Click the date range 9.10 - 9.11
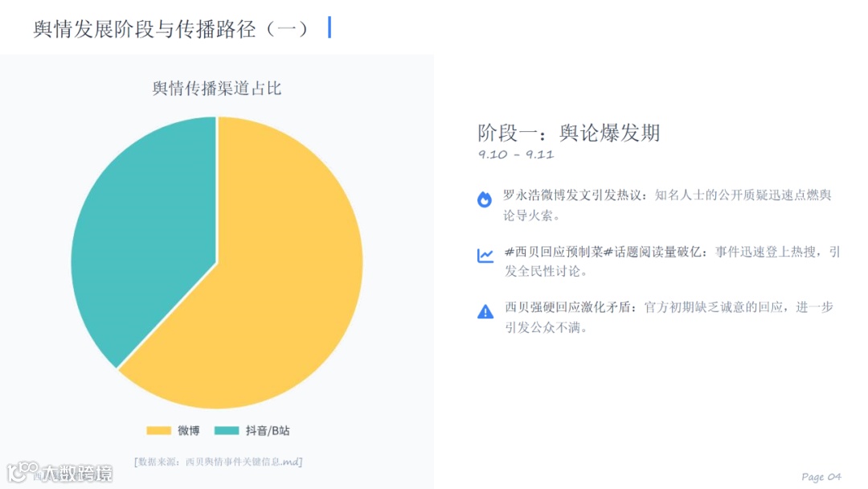Image resolution: width=868 pixels, height=489 pixels. pyautogui.click(x=516, y=154)
